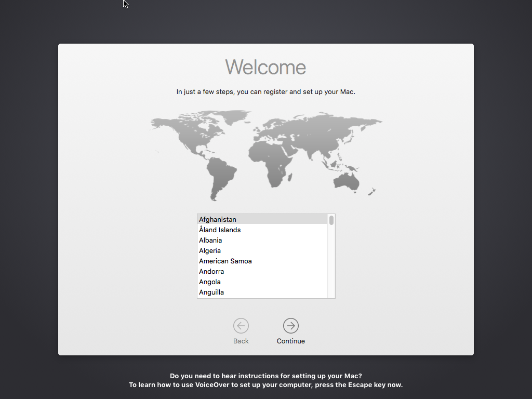
Task: Click the Continue text label
Action: 291,341
